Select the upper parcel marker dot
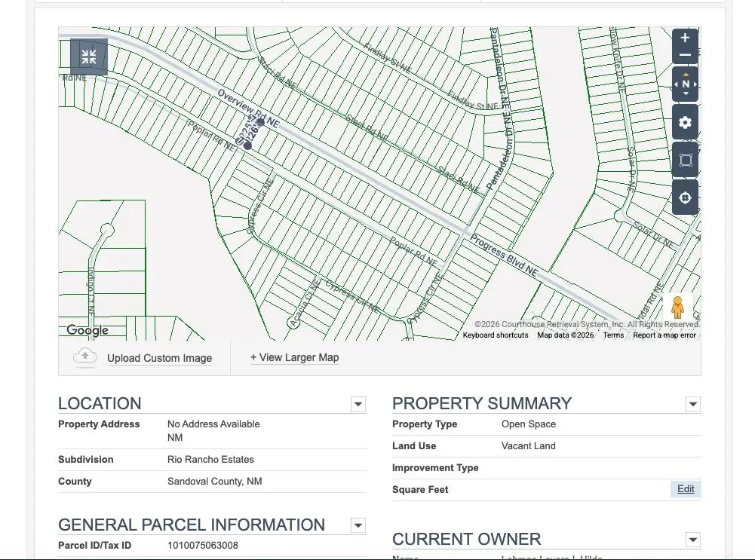Screen dimensions: 755x560 [x=260, y=122]
